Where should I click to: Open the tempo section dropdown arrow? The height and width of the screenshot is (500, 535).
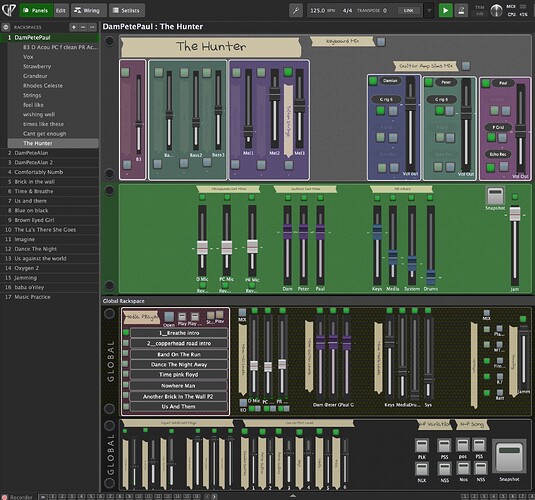point(429,11)
